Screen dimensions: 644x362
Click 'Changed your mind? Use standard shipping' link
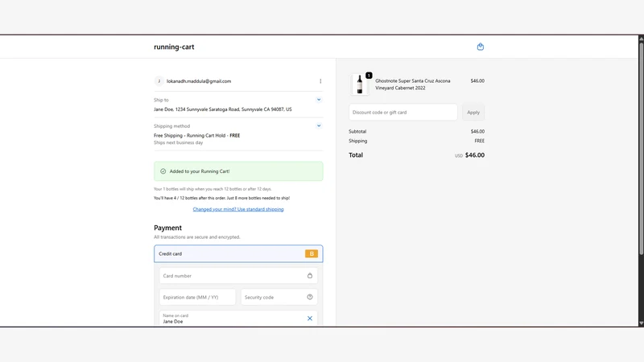[x=238, y=209]
